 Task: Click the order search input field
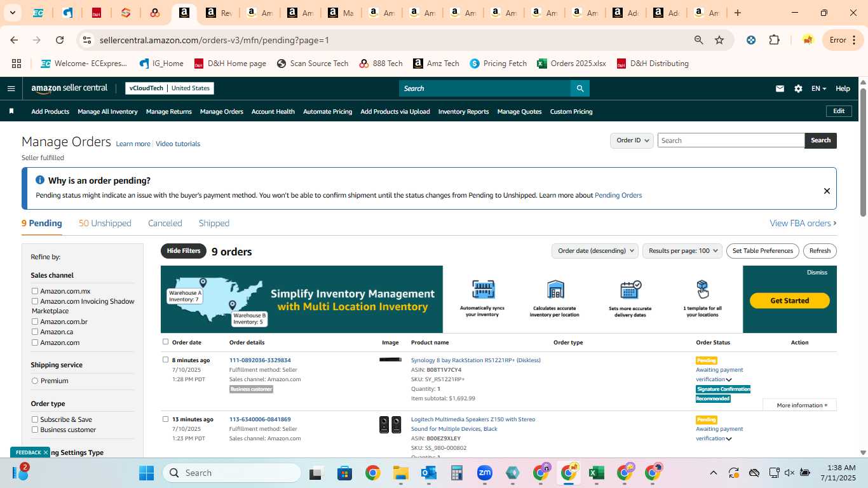(731, 140)
